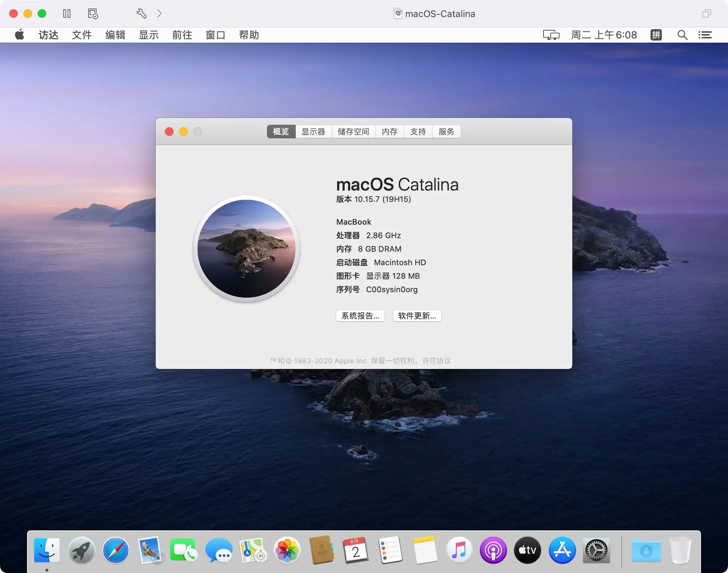Open the 访达 Finder menu
The height and width of the screenshot is (573, 728).
coord(48,35)
